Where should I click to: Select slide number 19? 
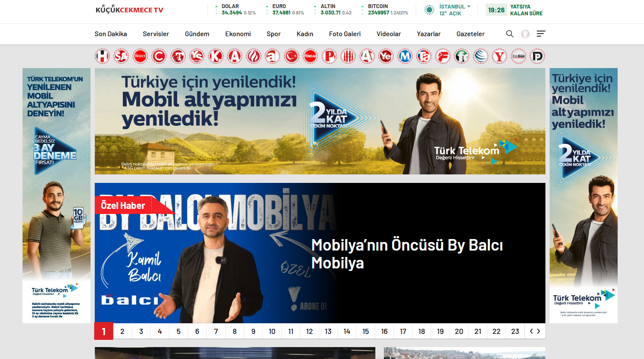[440, 331]
